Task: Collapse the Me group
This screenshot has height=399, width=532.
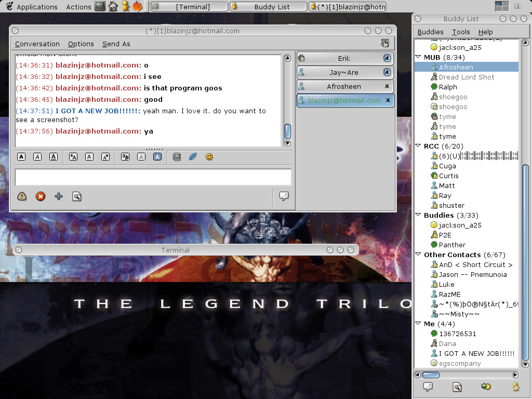Action: pos(418,323)
